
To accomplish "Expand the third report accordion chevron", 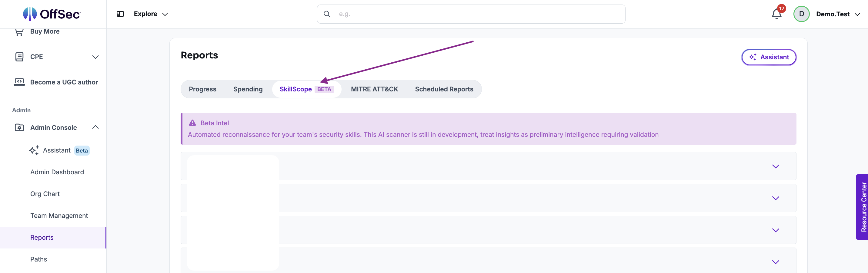I will (775, 230).
